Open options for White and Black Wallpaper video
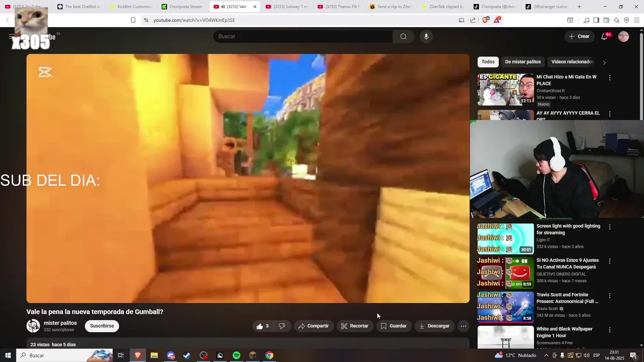Image resolution: width=644 pixels, height=362 pixels. click(610, 330)
